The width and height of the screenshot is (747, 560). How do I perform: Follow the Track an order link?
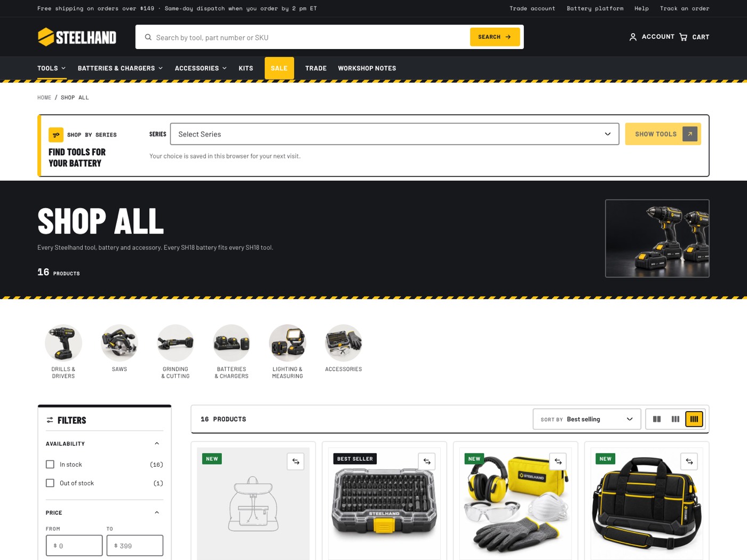685,9
